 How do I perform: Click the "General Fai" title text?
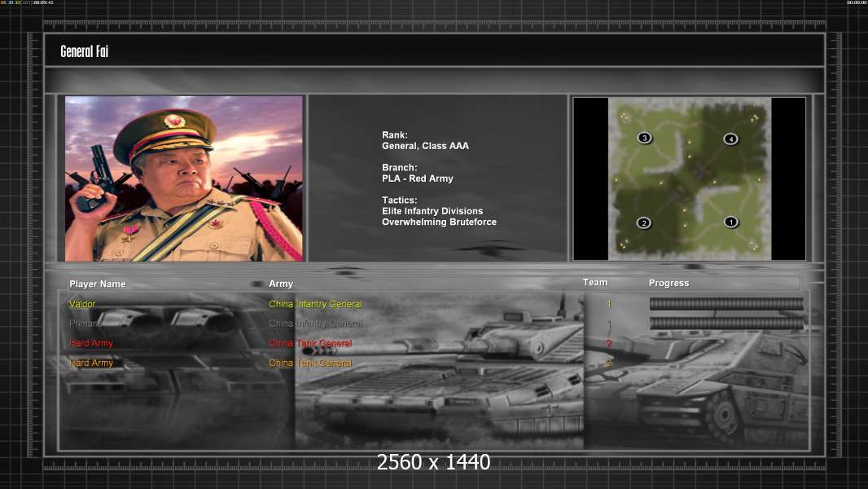(x=84, y=51)
